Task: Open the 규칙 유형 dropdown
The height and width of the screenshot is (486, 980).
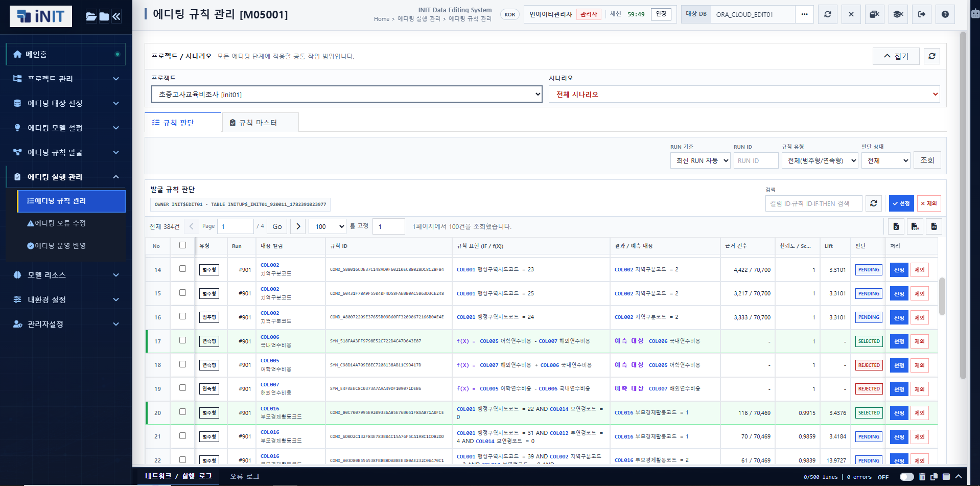Action: [x=820, y=160]
